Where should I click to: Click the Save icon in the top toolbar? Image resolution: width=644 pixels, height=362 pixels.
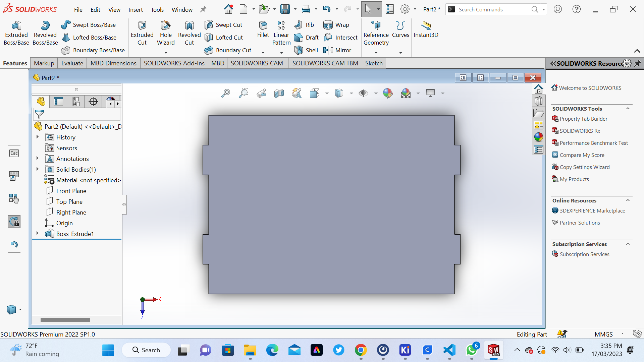coord(285,9)
